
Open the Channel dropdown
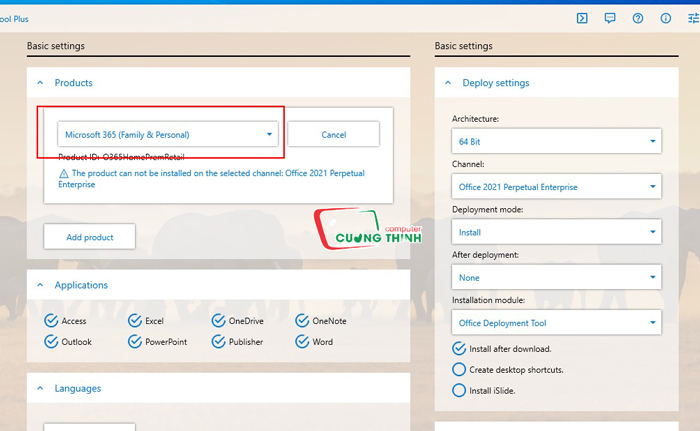tap(556, 186)
